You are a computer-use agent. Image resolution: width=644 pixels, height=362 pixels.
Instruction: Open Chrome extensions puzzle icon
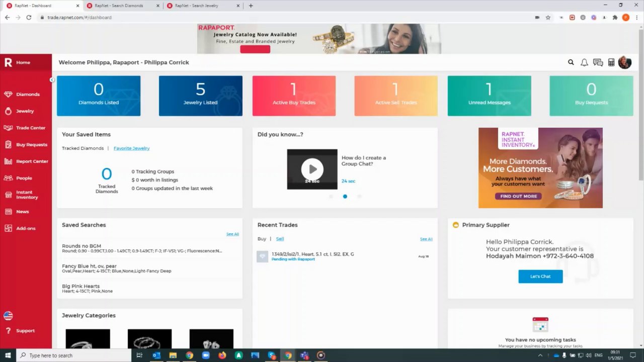615,17
